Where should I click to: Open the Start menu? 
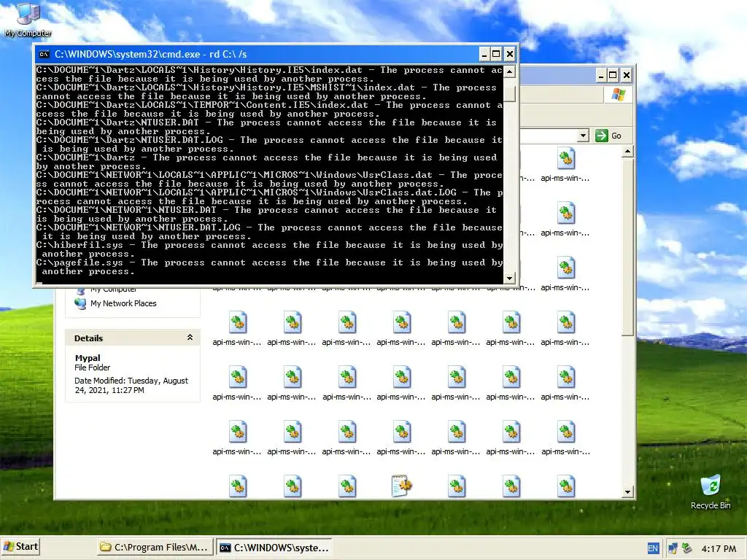pos(20,547)
